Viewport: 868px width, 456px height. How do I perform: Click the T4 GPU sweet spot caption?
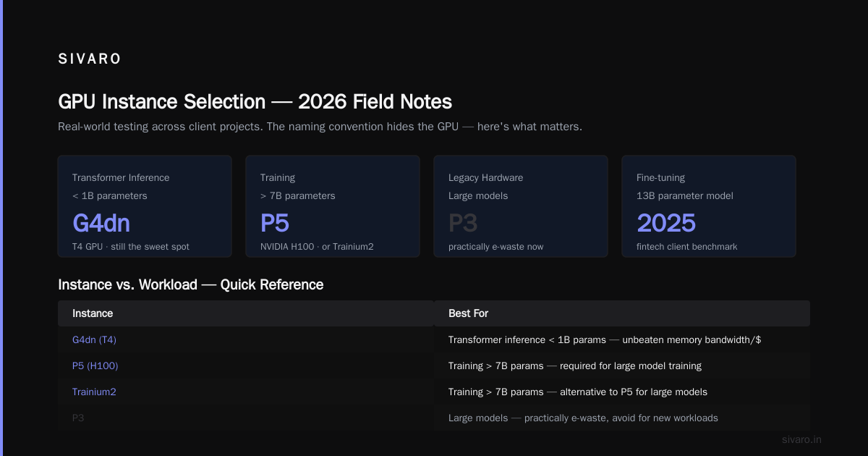click(x=131, y=247)
